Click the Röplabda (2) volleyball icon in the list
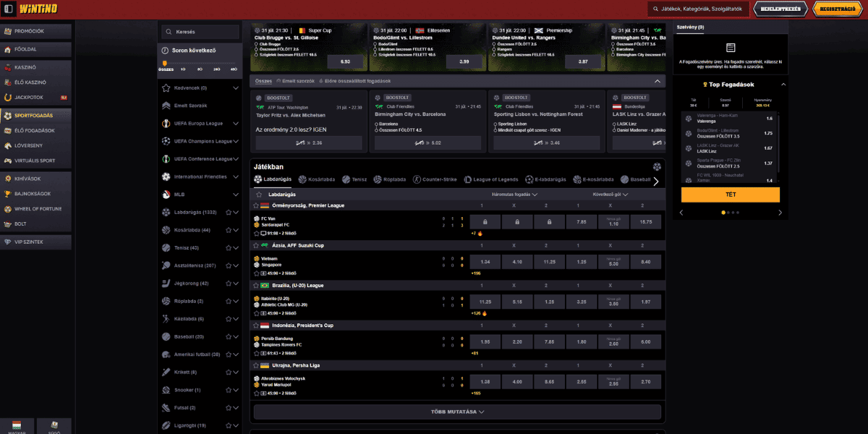This screenshot has height=434, width=868. pos(166,301)
